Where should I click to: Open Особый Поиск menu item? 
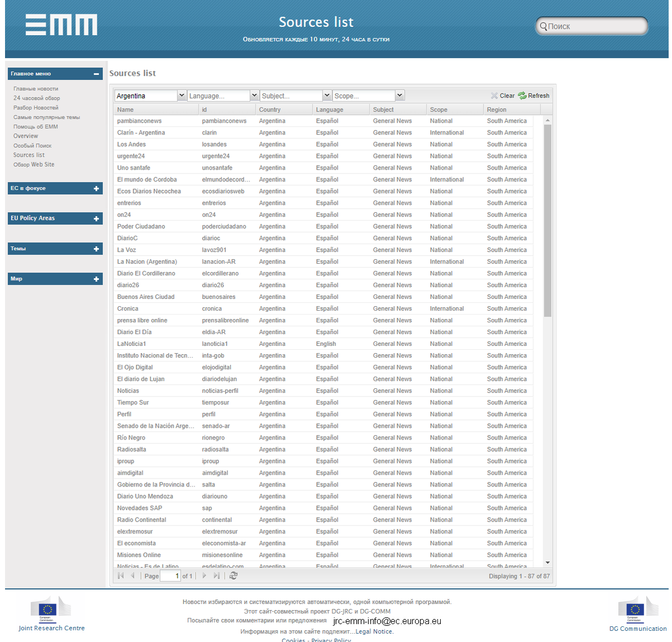tap(32, 146)
